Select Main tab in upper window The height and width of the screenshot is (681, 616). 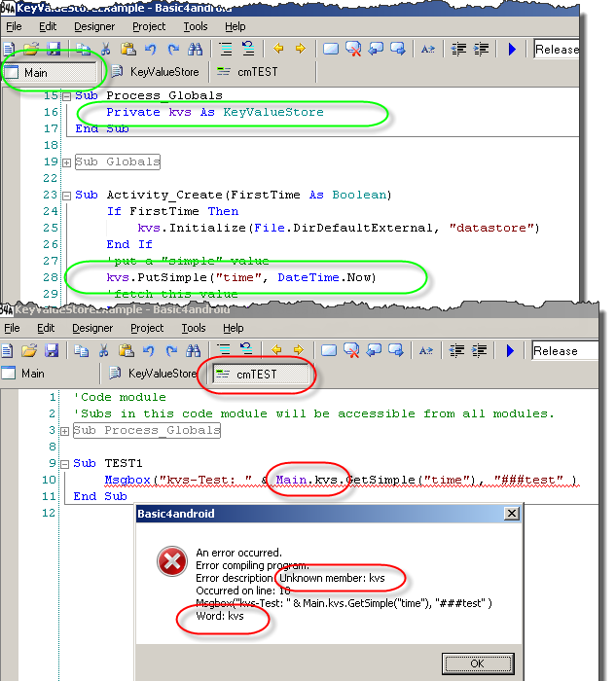pos(49,72)
